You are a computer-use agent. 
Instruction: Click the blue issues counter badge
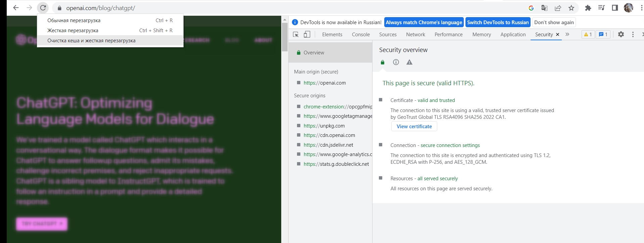603,34
